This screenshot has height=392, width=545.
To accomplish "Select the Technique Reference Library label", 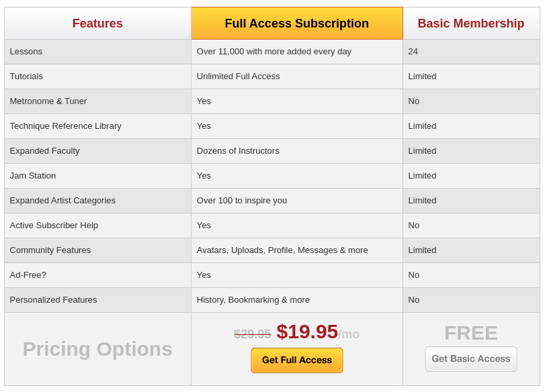I will pyautogui.click(x=66, y=126).
